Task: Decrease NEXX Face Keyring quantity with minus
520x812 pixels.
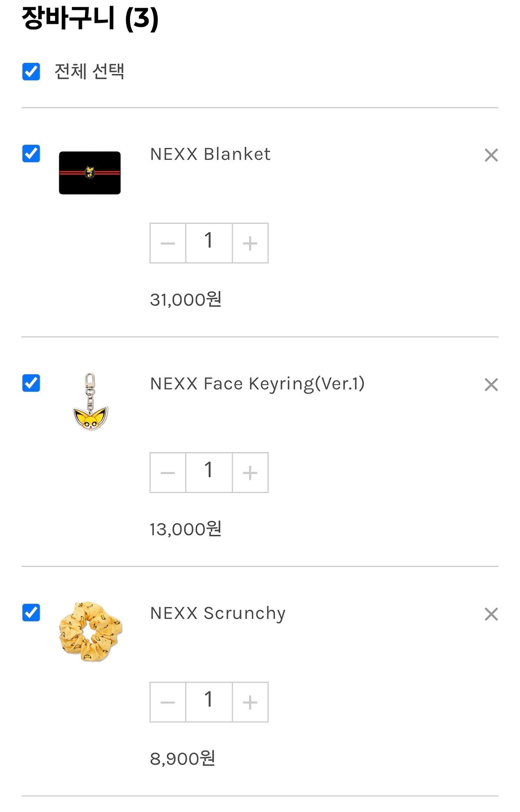Action: pyautogui.click(x=168, y=472)
